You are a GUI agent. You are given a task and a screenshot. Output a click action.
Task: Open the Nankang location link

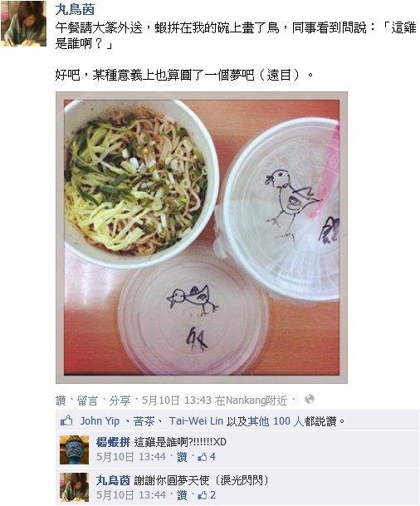[x=246, y=400]
